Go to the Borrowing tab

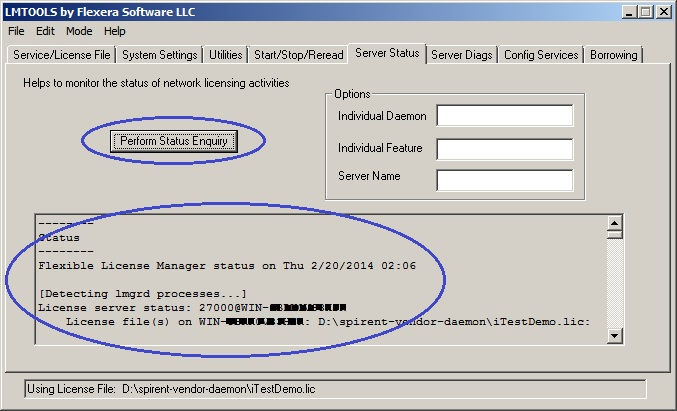[x=614, y=55]
